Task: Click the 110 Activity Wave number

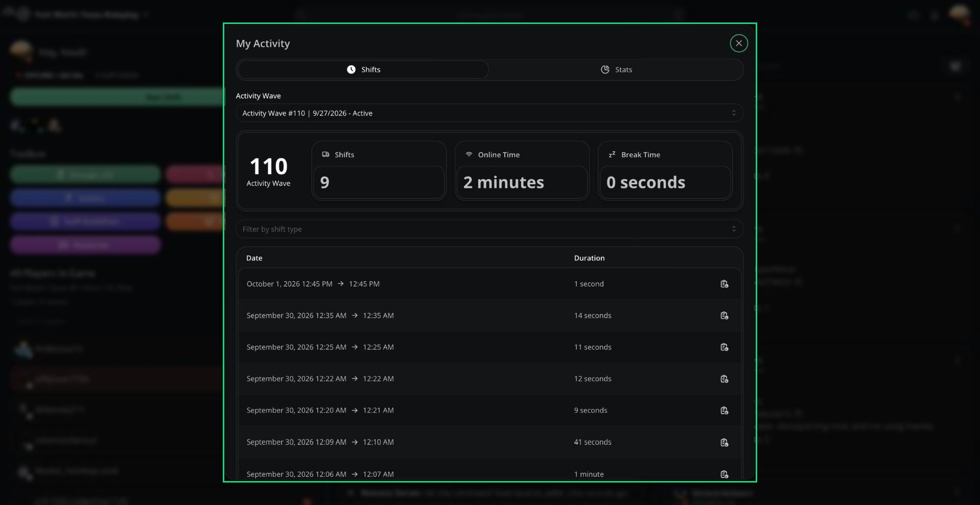Action: (x=268, y=166)
